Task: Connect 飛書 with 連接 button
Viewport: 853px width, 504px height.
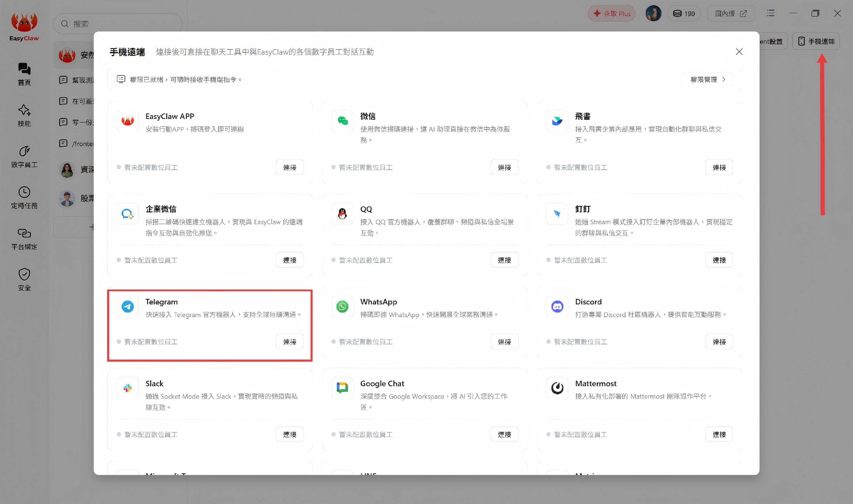Action: point(719,167)
